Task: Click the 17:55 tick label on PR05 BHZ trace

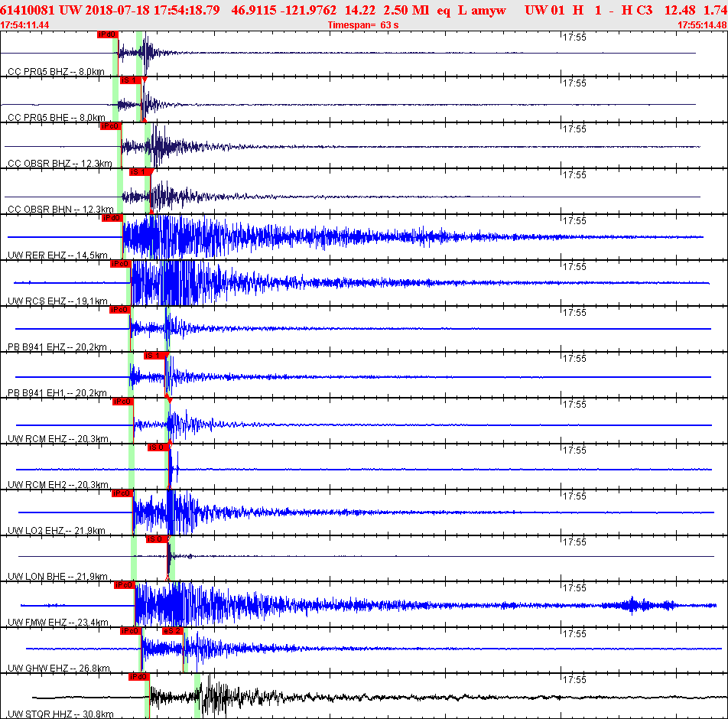Action: [x=574, y=37]
